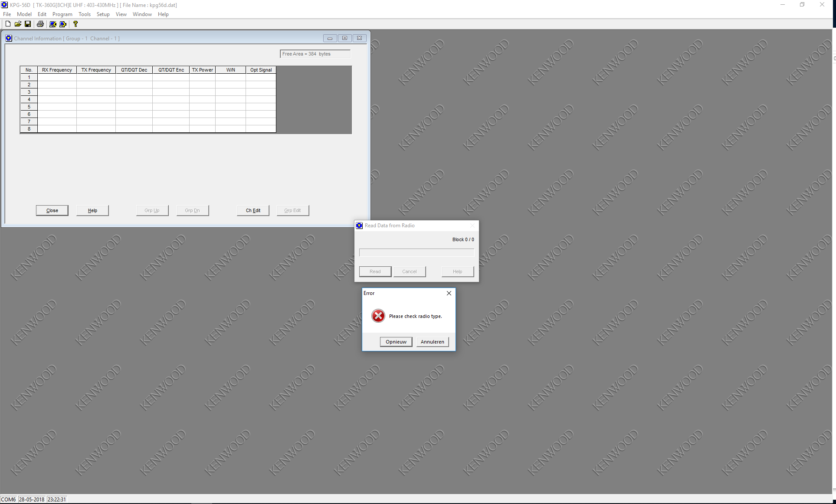Open the Program menu
Image resolution: width=836 pixels, height=504 pixels.
tap(62, 14)
